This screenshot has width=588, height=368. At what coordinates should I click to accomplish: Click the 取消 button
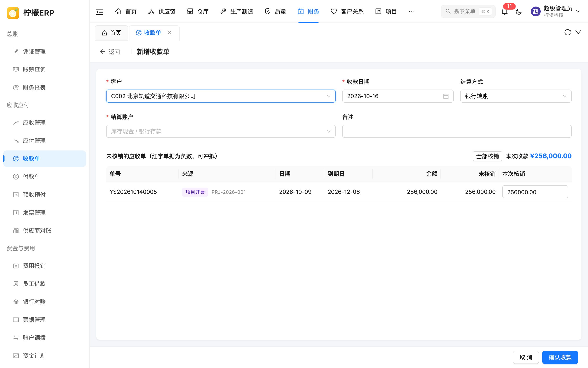526,357
